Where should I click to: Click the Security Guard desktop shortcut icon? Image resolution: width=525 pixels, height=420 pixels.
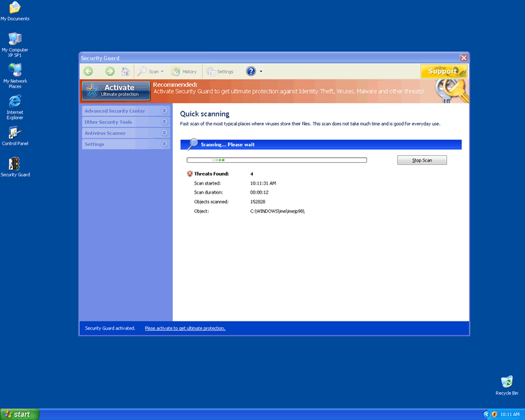14,164
